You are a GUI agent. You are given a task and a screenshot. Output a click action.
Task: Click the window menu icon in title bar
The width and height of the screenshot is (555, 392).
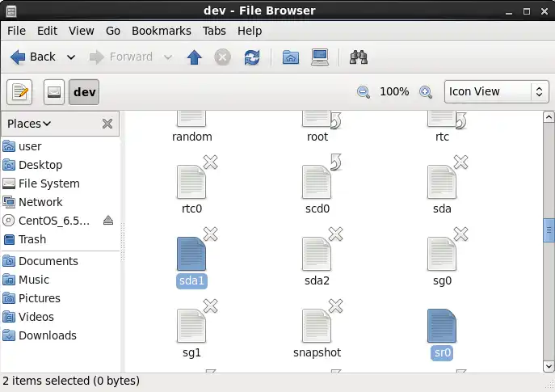(11, 11)
